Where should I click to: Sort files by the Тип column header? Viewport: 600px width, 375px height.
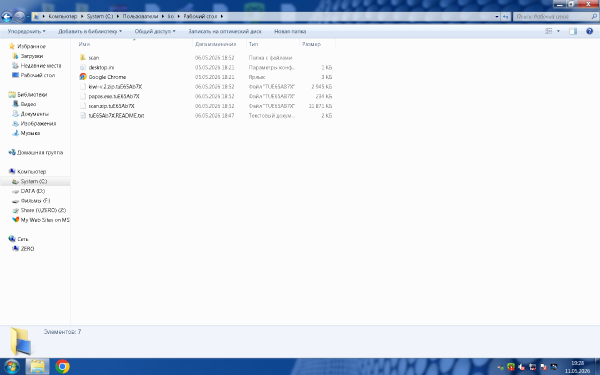253,44
